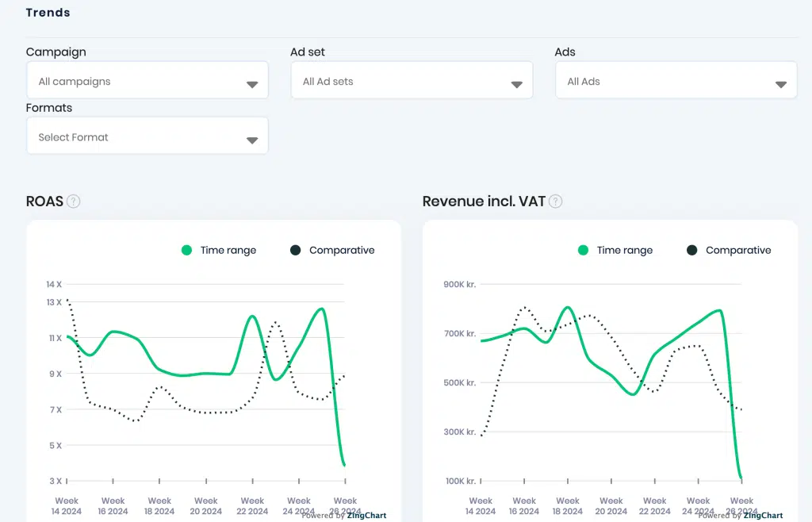
Task: Select Week 22 2024 label in ROAS chart
Action: tap(252, 506)
